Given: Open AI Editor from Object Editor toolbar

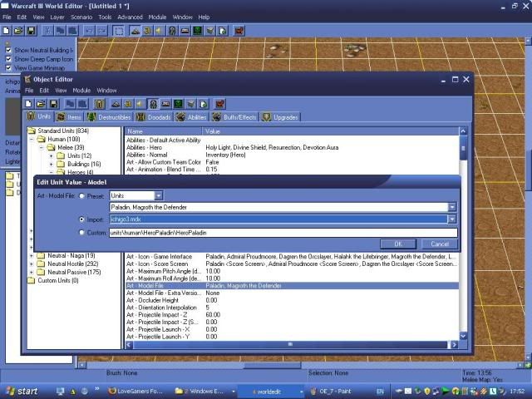Looking at the screenshot, I should point(178,104).
